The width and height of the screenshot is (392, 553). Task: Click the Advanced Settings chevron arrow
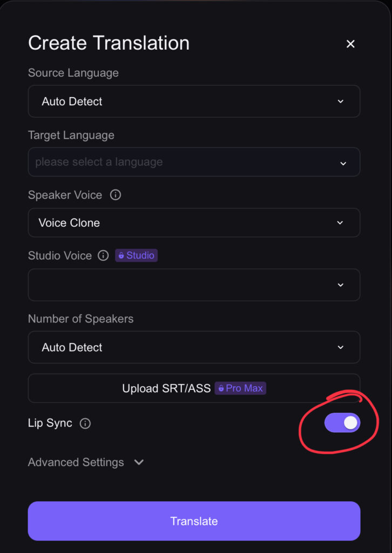click(x=139, y=462)
